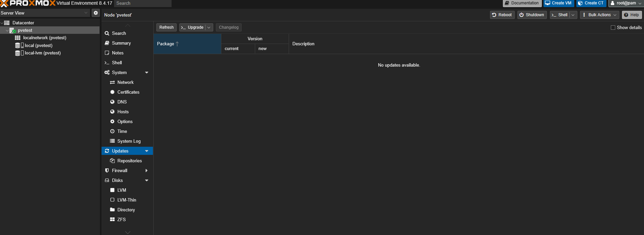Select the local-lvm (pvetest) storage
This screenshot has width=644, height=235.
coord(43,53)
